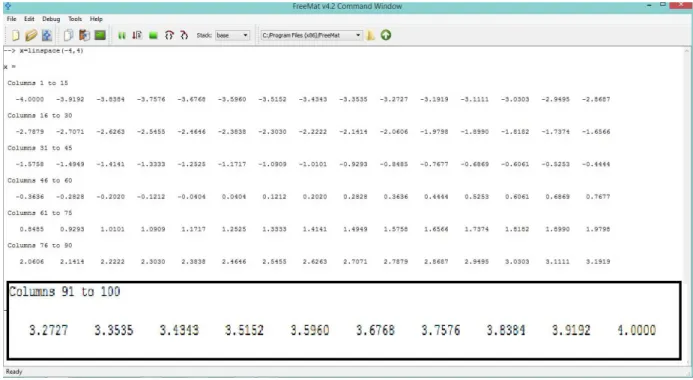Click the value -2.8687

596,99
